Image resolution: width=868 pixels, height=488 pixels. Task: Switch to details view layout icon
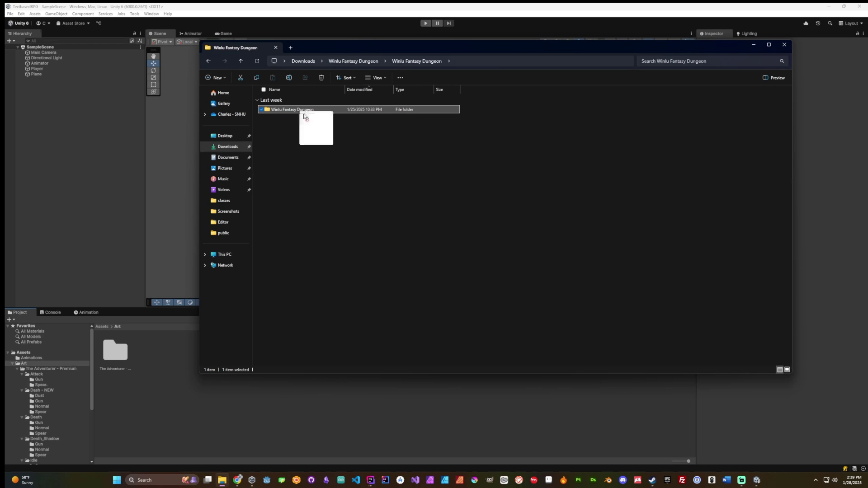coord(780,370)
